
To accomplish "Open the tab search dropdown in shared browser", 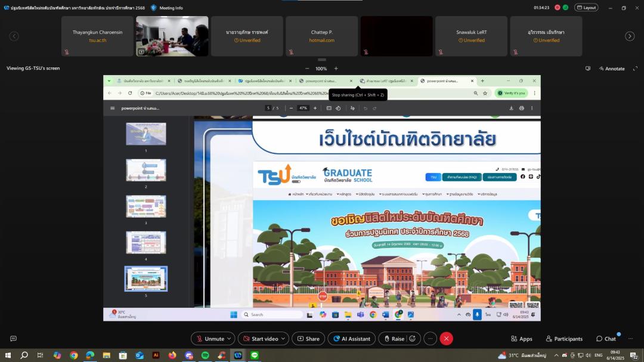I will [x=109, y=81].
